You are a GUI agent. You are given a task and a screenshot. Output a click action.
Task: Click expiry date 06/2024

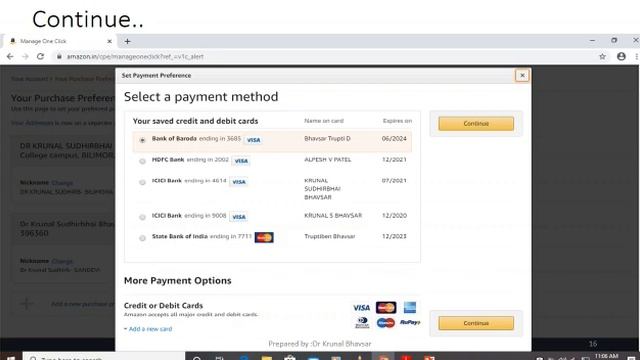(394, 138)
